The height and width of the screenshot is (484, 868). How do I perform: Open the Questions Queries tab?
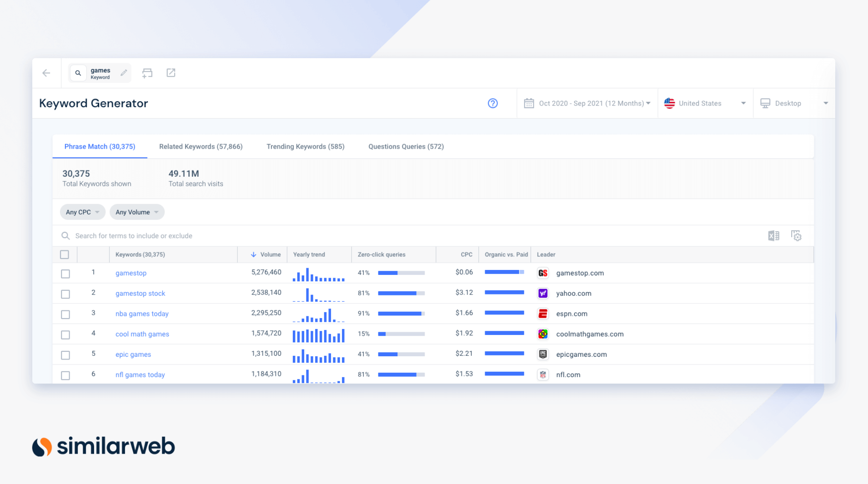(x=406, y=146)
